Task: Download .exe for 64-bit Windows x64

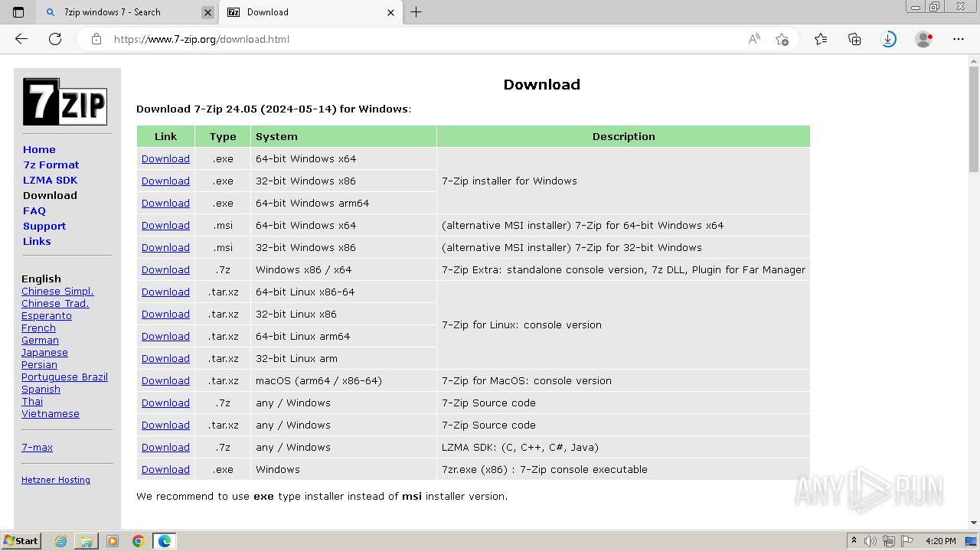Action: pos(165,158)
